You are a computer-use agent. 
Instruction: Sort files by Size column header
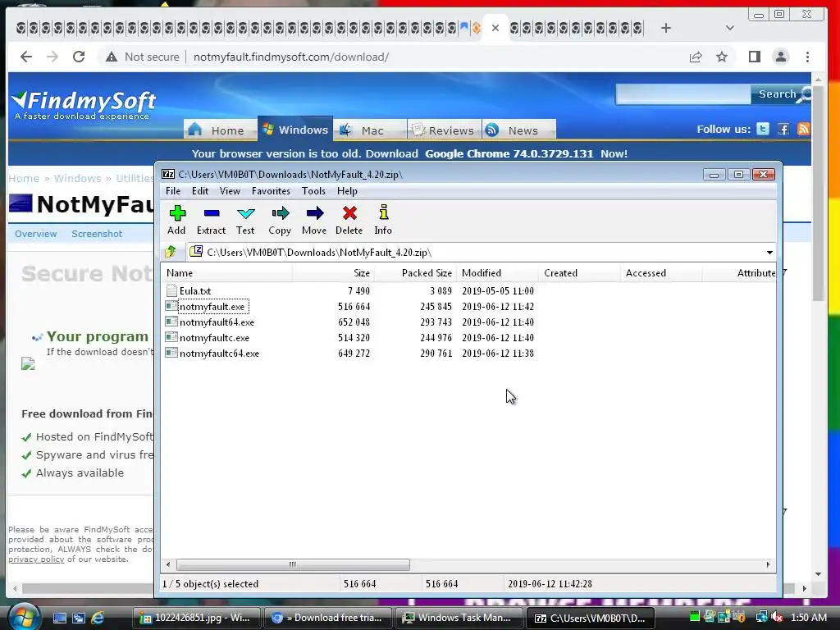[333, 273]
